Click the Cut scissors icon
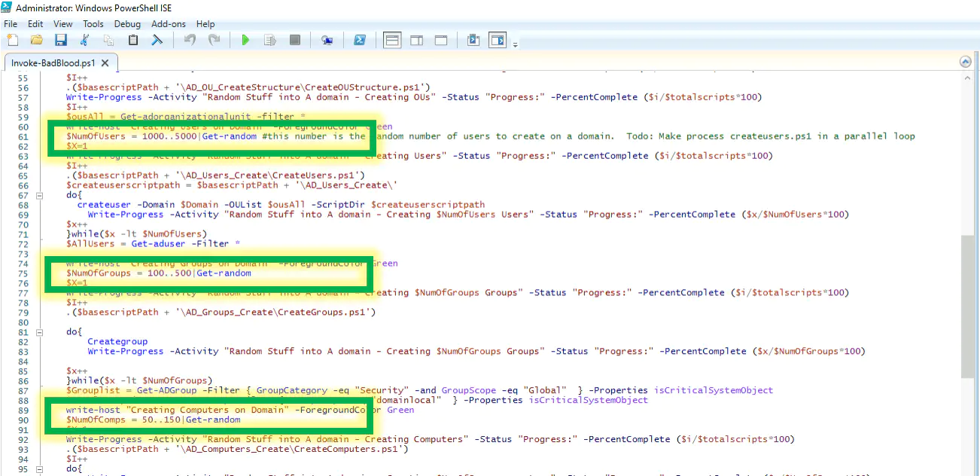 coord(85,41)
